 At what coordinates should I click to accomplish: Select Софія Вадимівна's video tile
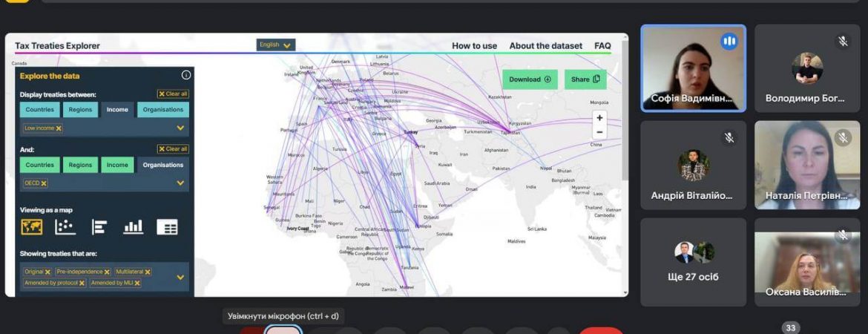coord(693,68)
